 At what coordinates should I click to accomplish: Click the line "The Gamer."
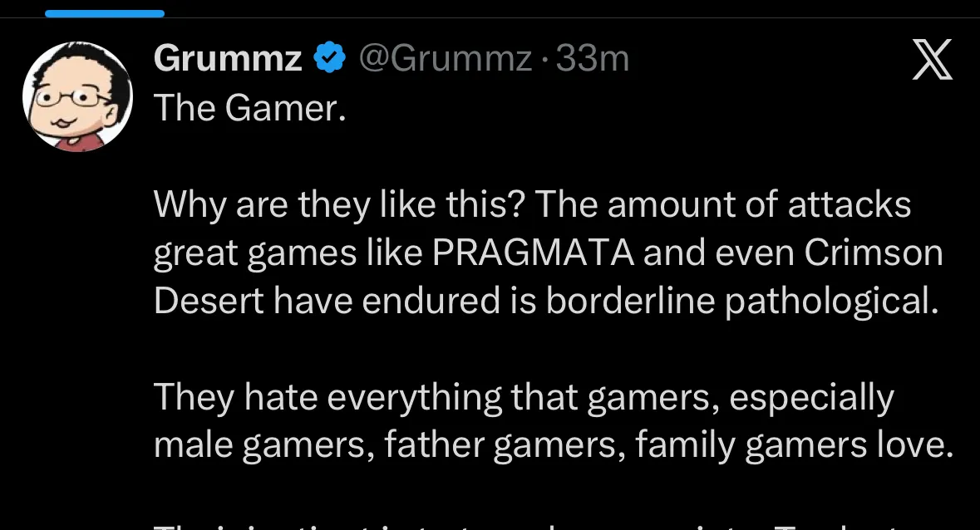tap(249, 108)
